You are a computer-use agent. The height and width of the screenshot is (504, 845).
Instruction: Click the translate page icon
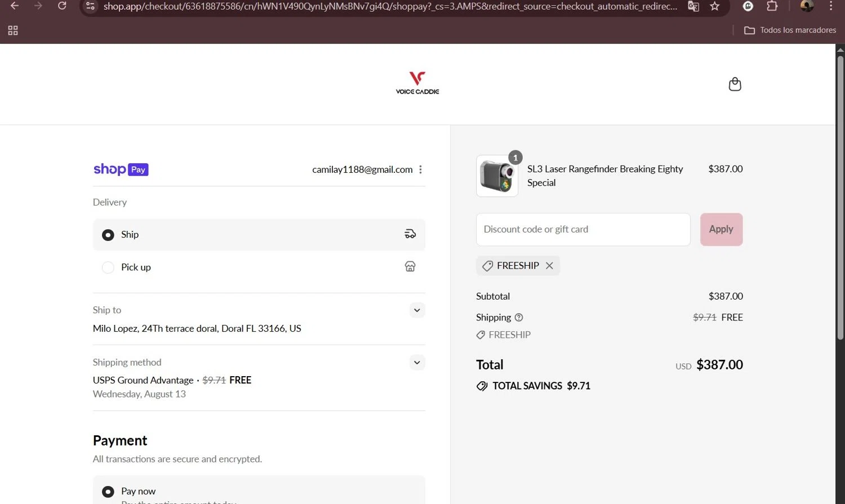click(x=693, y=6)
